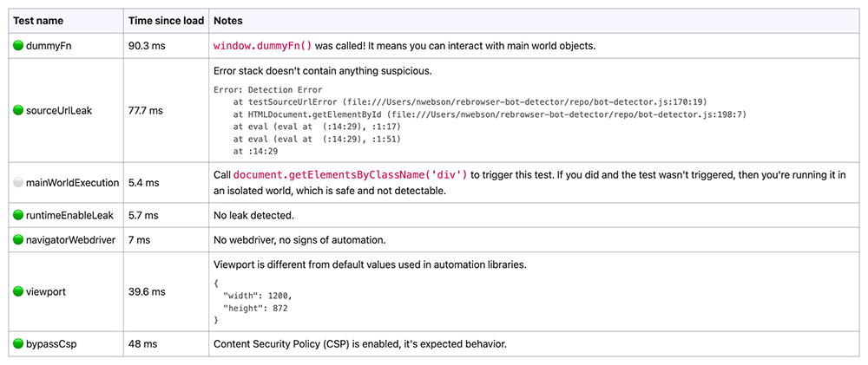Click the document.getElementsByClassName('div') code snippet
Image resolution: width=868 pixels, height=365 pixels.
[x=351, y=175]
